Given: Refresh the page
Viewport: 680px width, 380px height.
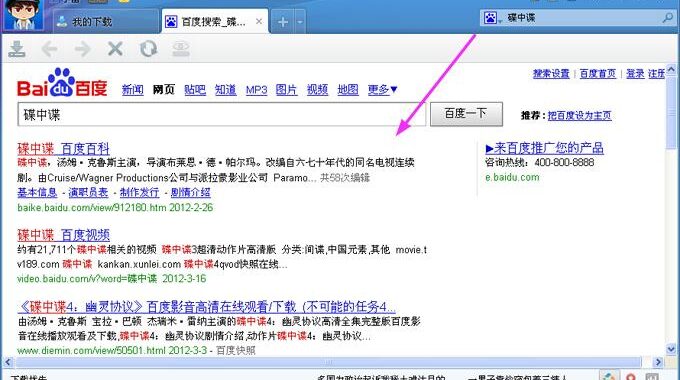Looking at the screenshot, I should pos(148,49).
